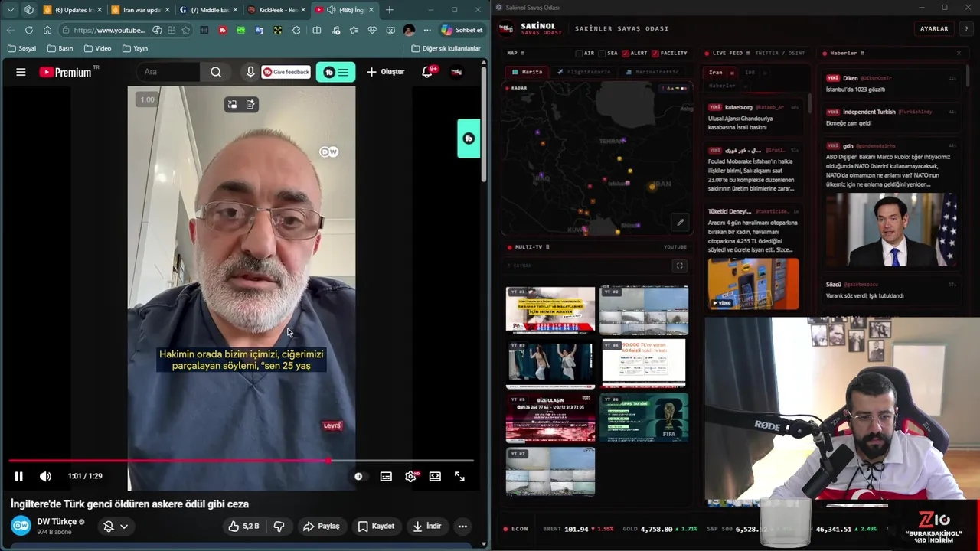
Task: Open more actions menu below video
Action: pyautogui.click(x=462, y=526)
